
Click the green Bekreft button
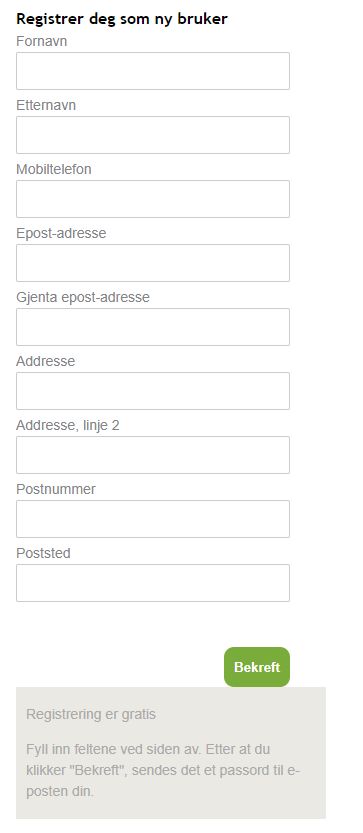257,667
